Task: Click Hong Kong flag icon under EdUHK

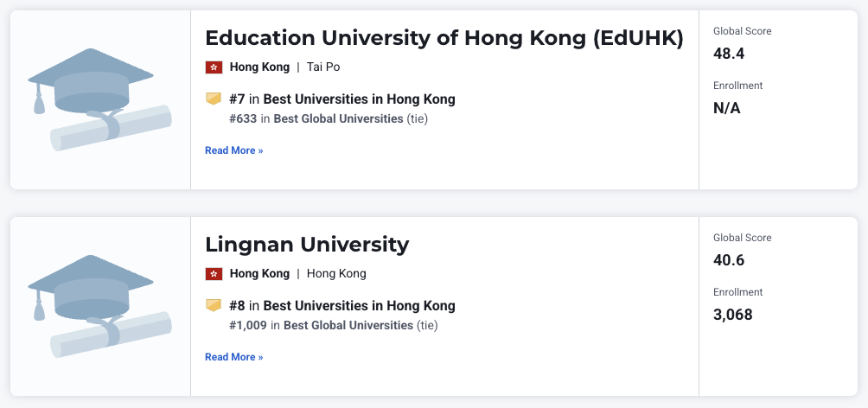Action: [214, 67]
